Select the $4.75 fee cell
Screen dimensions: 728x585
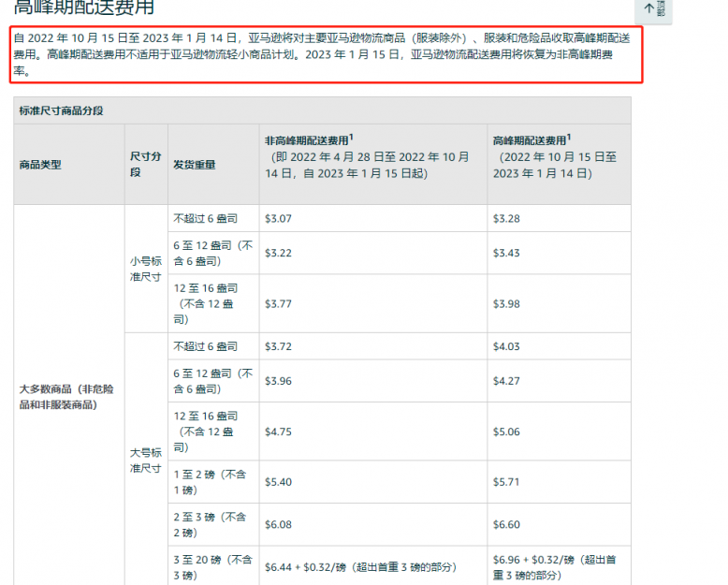[372, 431]
